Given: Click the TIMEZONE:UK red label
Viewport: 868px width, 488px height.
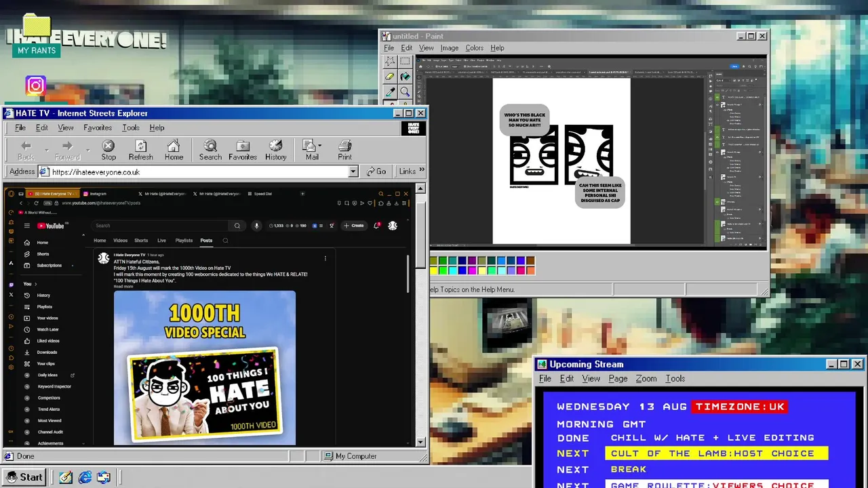Looking at the screenshot, I should click(x=740, y=407).
